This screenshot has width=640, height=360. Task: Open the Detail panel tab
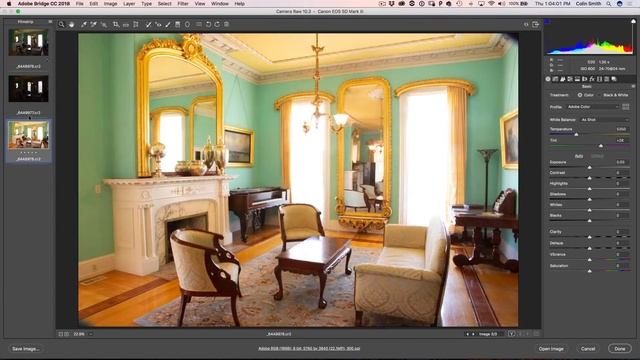click(563, 79)
